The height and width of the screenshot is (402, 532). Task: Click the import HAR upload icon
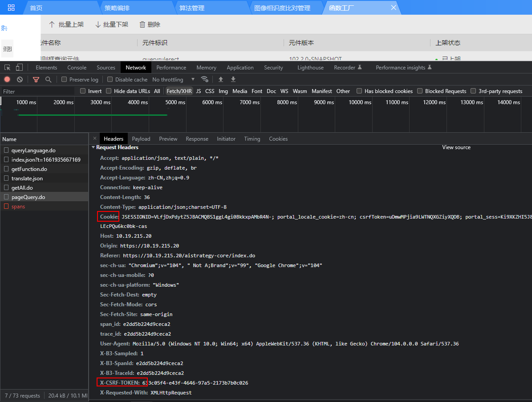[x=221, y=79]
